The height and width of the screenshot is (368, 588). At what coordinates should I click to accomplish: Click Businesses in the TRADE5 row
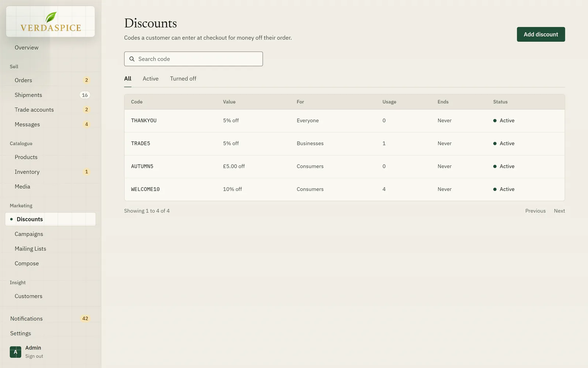coord(310,144)
